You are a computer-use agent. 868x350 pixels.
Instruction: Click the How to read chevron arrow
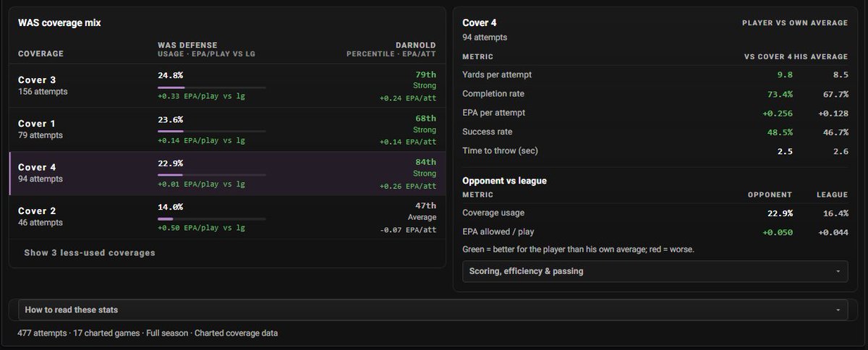(x=838, y=310)
